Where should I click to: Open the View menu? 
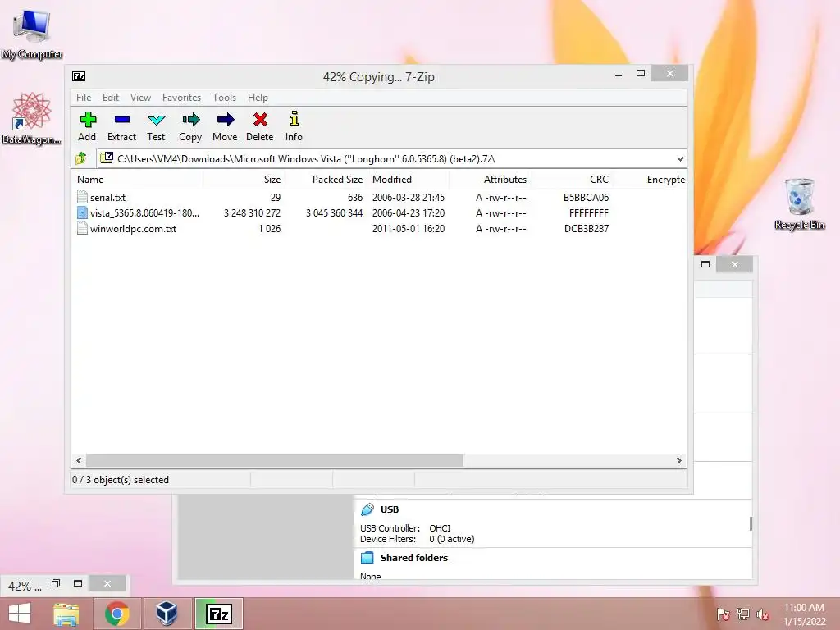(140, 98)
